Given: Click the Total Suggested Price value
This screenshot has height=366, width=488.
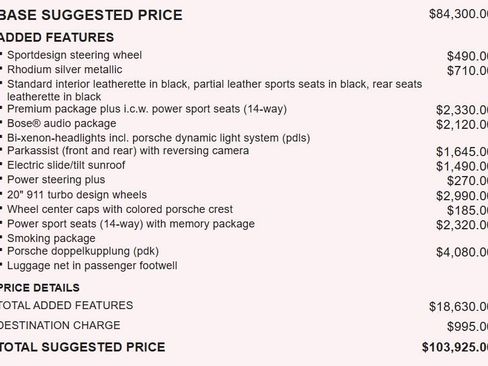Looking at the screenshot, I should coord(455,347).
